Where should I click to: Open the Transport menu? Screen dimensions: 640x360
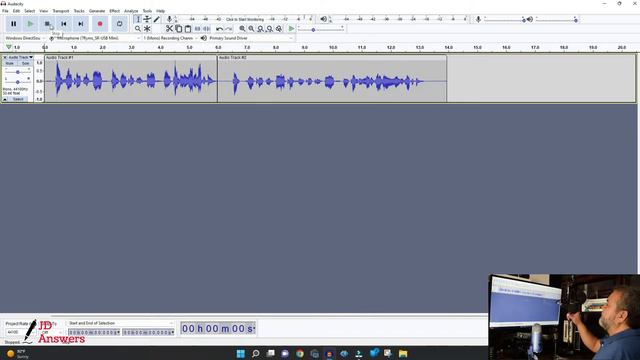coord(61,11)
